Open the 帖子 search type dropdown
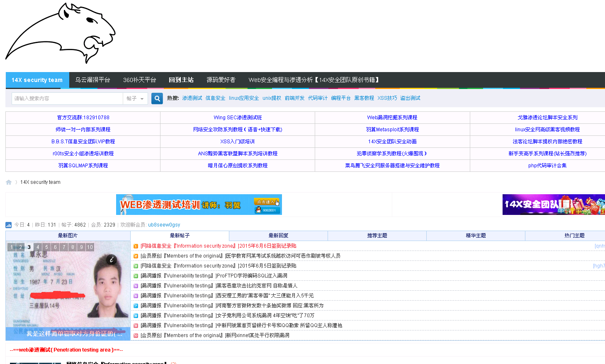The height and width of the screenshot is (364, 605). pyautogui.click(x=135, y=99)
